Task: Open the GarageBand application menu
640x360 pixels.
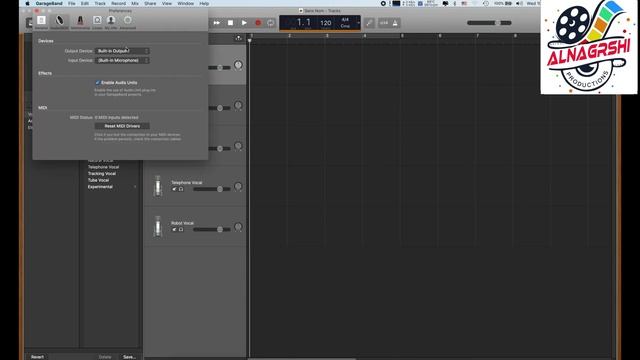Action: point(49,3)
